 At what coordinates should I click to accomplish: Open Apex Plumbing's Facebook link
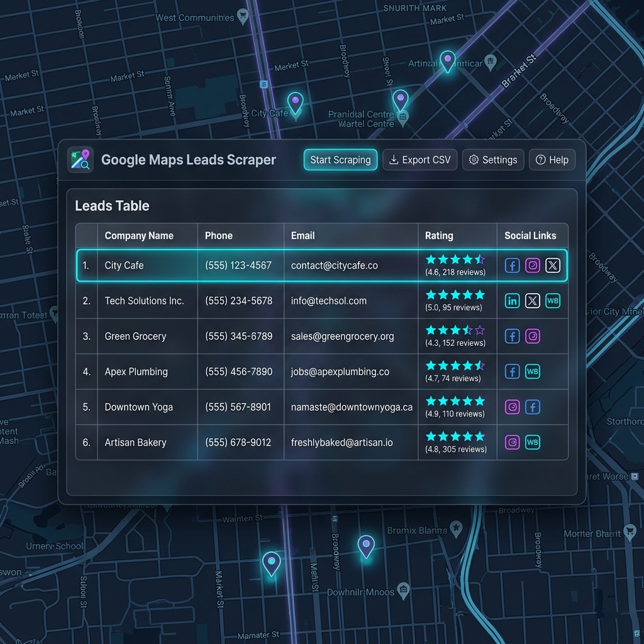pos(512,372)
